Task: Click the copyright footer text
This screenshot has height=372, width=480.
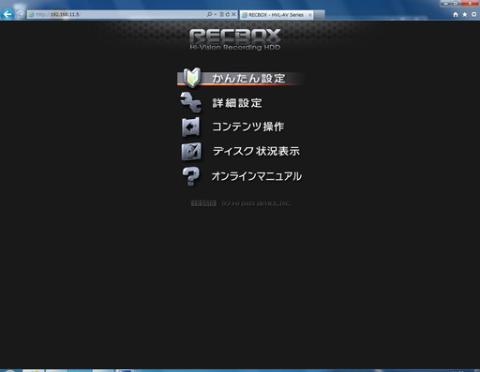Action: coord(241,203)
